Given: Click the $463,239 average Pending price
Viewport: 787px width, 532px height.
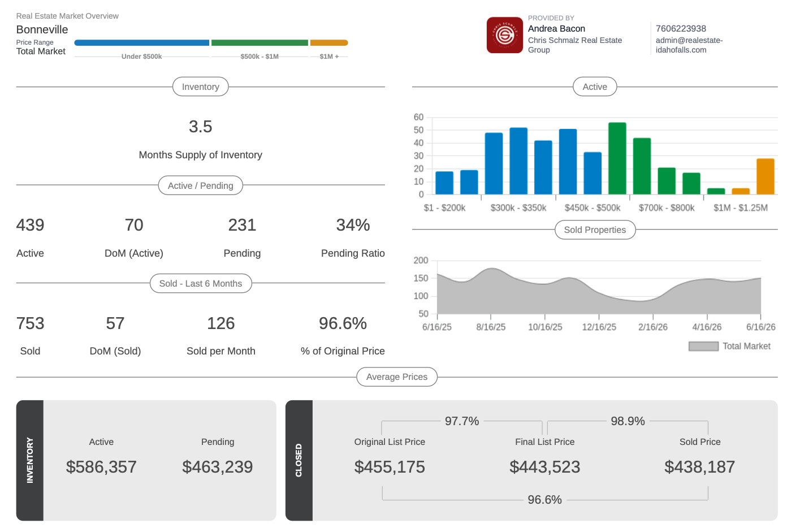Looking at the screenshot, I should (218, 467).
